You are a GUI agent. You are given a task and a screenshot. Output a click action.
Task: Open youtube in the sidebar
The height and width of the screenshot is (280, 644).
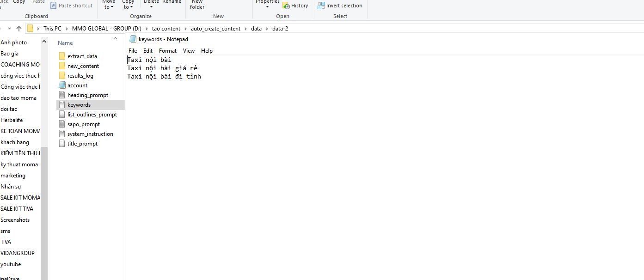point(11,264)
